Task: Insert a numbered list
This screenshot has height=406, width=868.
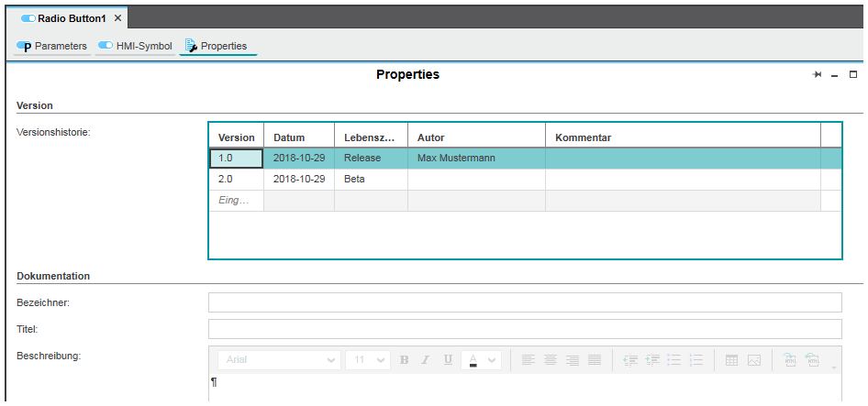Action: pyautogui.click(x=696, y=360)
